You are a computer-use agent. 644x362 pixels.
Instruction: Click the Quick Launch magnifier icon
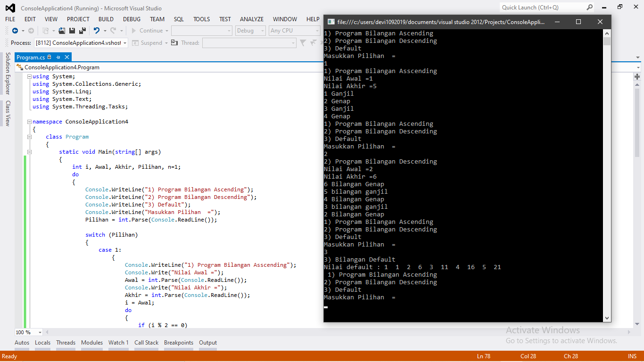(590, 7)
